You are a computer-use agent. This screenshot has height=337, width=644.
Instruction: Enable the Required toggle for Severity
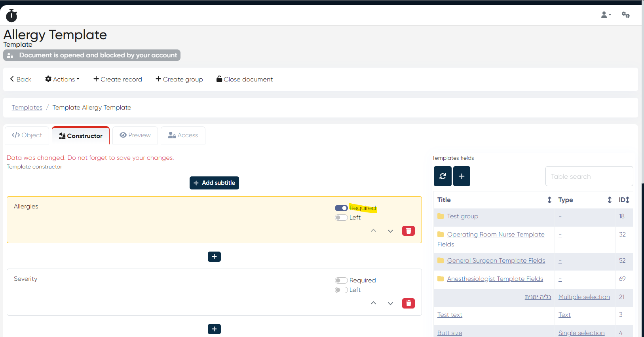[341, 280]
